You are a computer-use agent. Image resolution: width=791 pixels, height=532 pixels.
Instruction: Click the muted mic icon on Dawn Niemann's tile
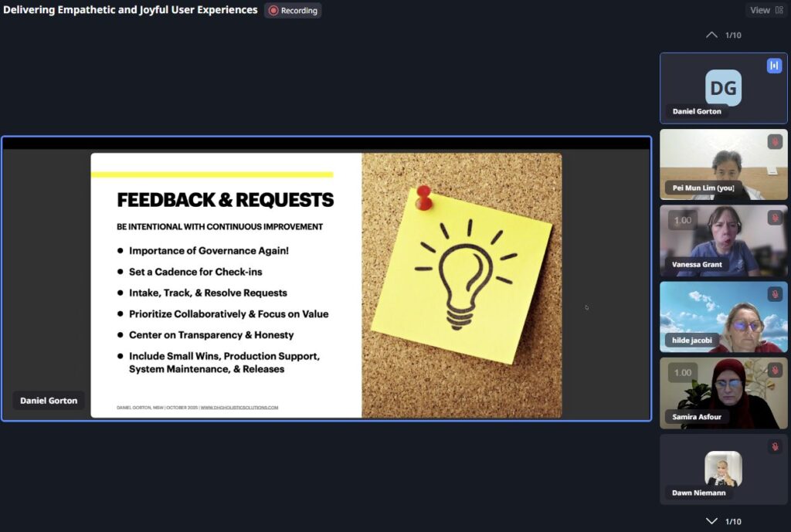[x=774, y=447]
